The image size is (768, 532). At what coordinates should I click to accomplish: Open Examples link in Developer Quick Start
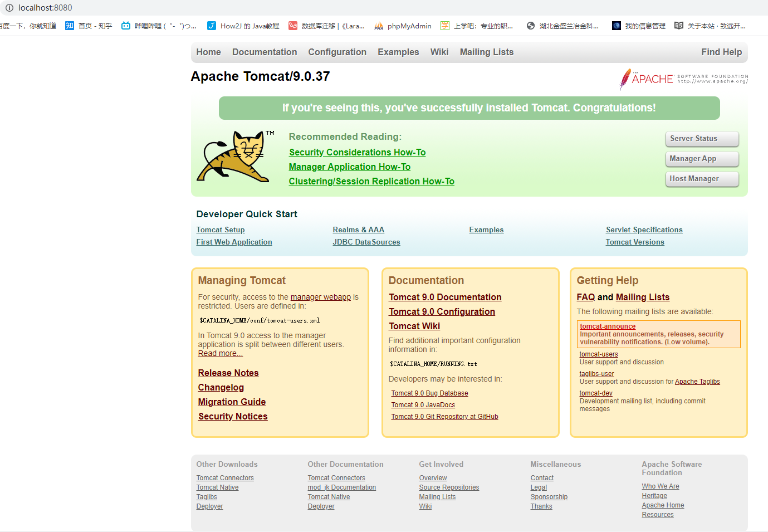486,230
